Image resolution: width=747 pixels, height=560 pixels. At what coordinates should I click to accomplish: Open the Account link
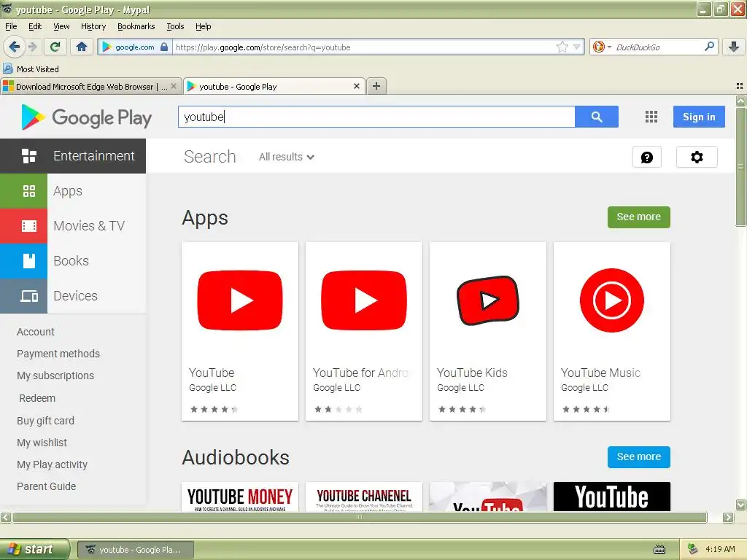(35, 332)
